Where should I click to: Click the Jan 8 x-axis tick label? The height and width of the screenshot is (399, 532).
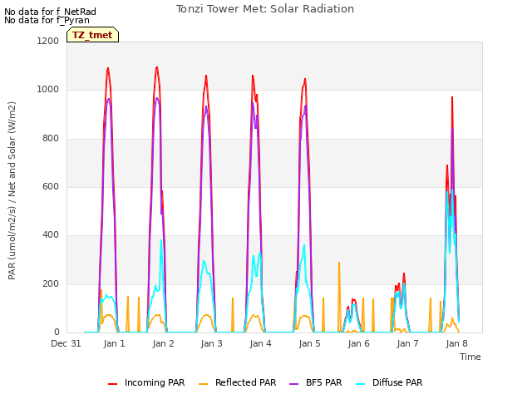tap(456, 343)
